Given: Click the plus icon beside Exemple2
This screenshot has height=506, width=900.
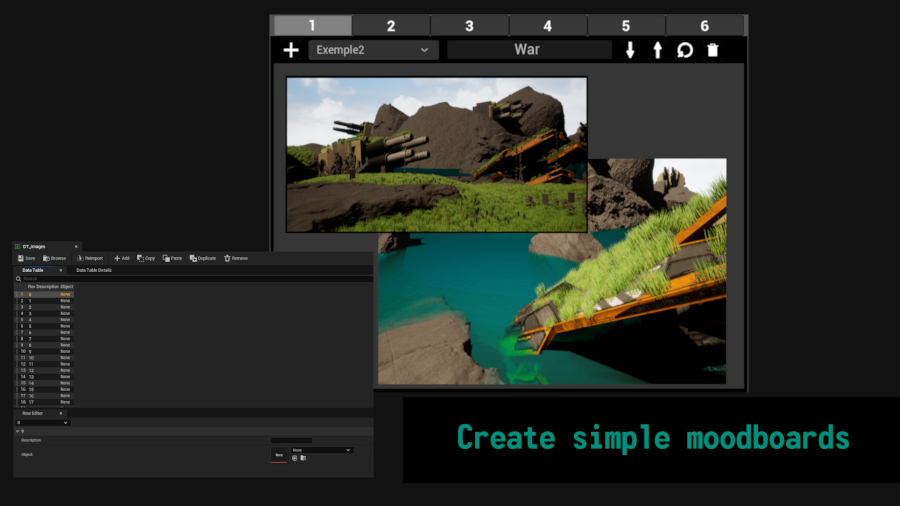Looking at the screenshot, I should coord(291,50).
